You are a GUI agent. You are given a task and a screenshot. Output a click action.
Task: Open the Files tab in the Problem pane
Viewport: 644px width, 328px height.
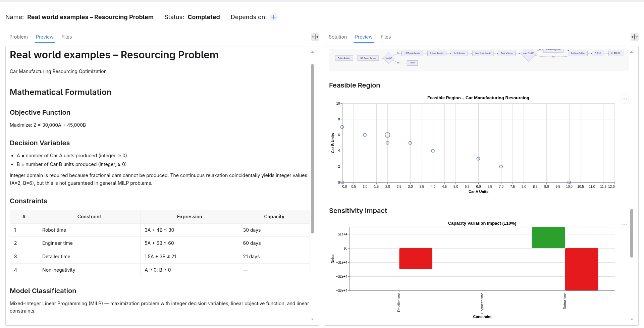pos(67,37)
